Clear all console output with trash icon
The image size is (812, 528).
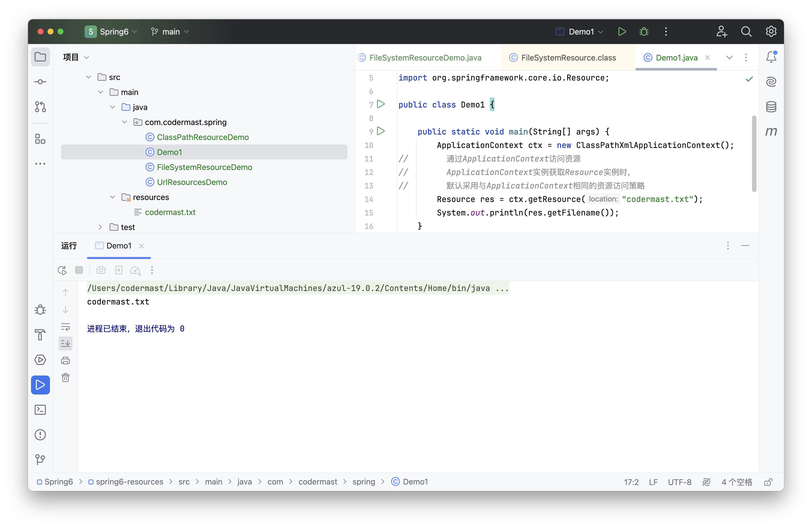[65, 377]
